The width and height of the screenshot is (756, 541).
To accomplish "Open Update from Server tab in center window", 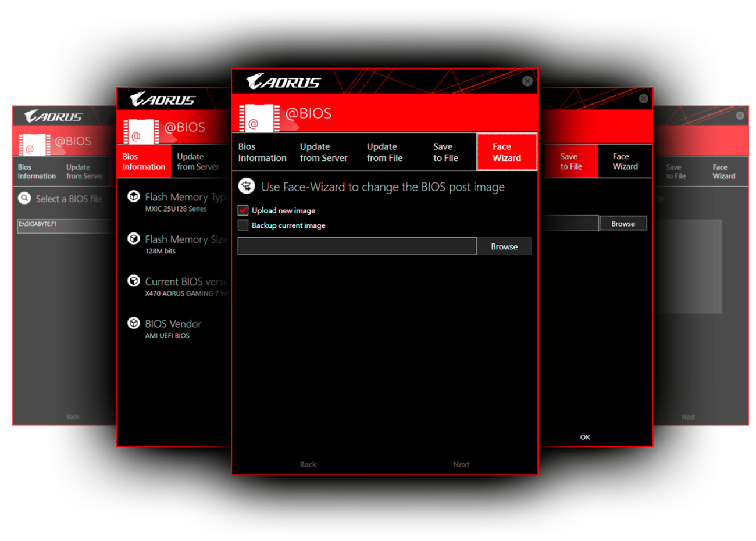I will (x=323, y=152).
